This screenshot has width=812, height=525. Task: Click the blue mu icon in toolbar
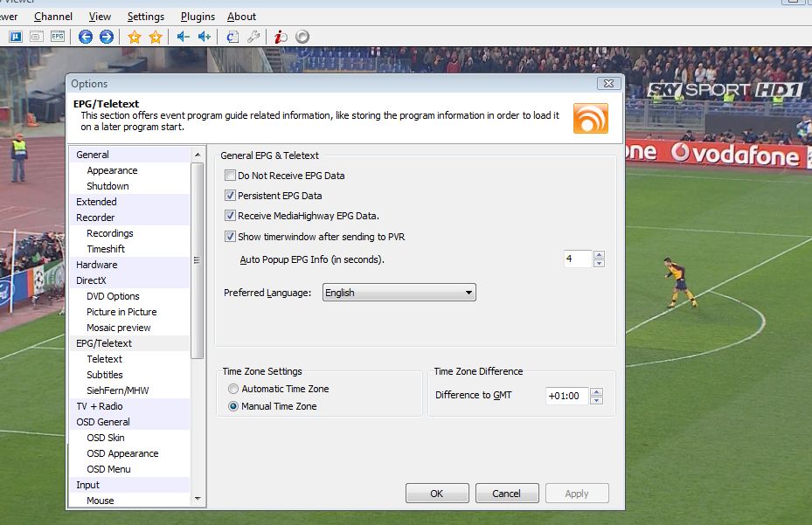16,37
